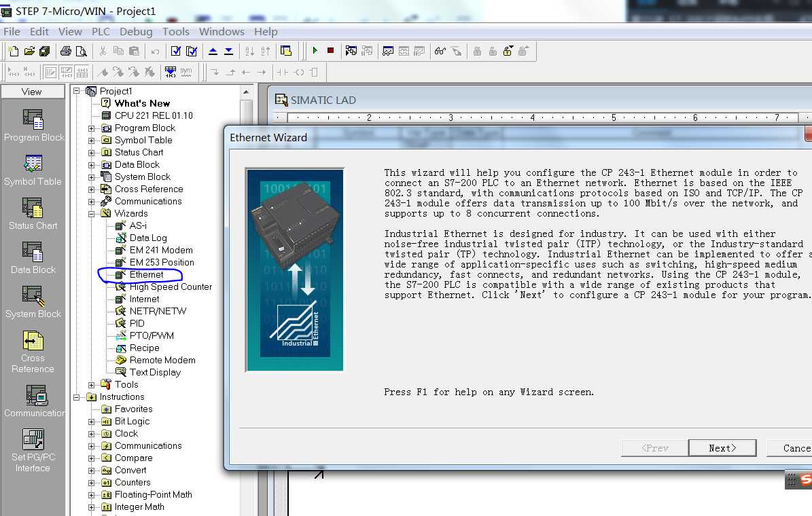Select High Speed Counter wizard
The image size is (812, 516).
coord(171,287)
